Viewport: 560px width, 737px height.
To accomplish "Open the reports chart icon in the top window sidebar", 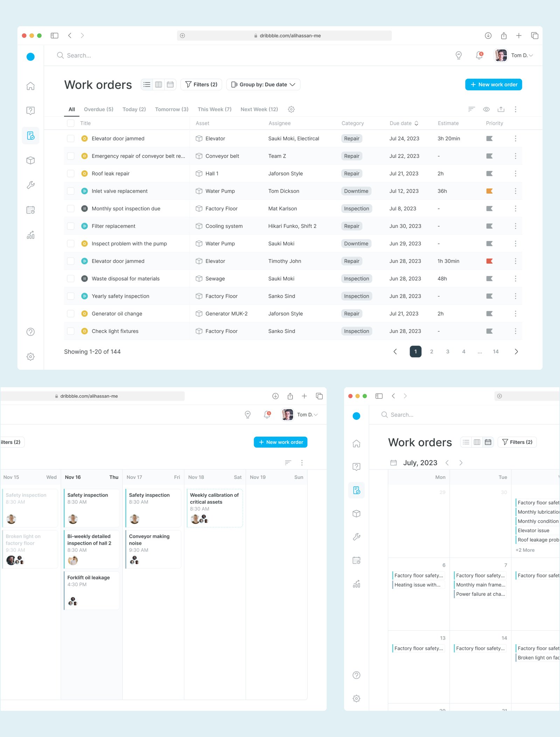I will tap(30, 235).
